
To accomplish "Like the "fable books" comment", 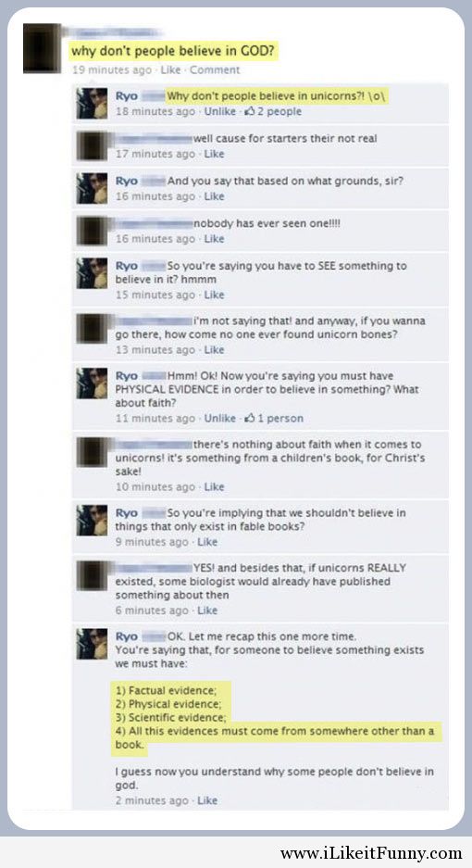I will click(x=207, y=541).
